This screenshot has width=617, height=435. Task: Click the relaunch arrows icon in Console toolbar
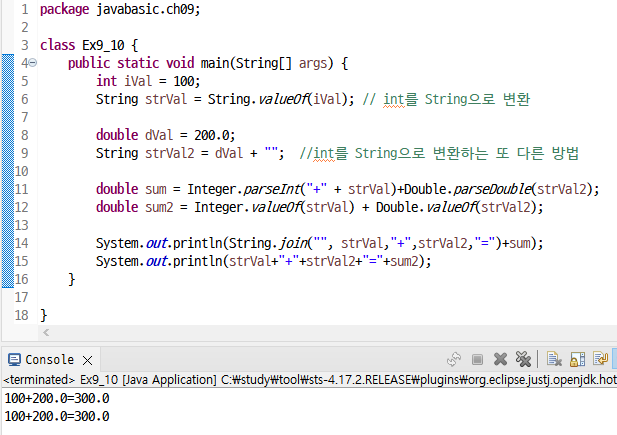coord(454,359)
